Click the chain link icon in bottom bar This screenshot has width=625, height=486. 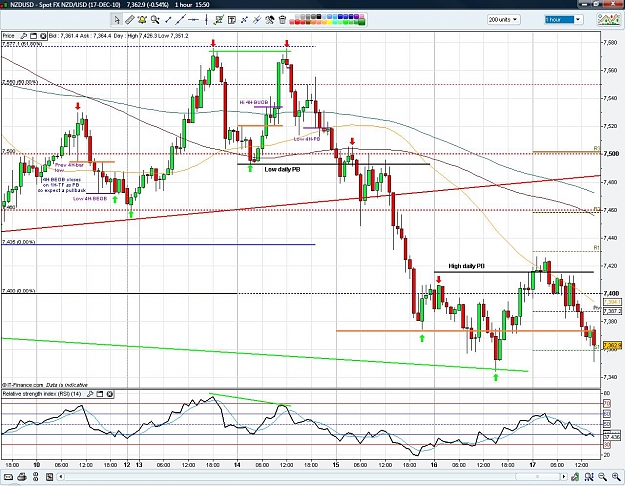click(x=36, y=477)
